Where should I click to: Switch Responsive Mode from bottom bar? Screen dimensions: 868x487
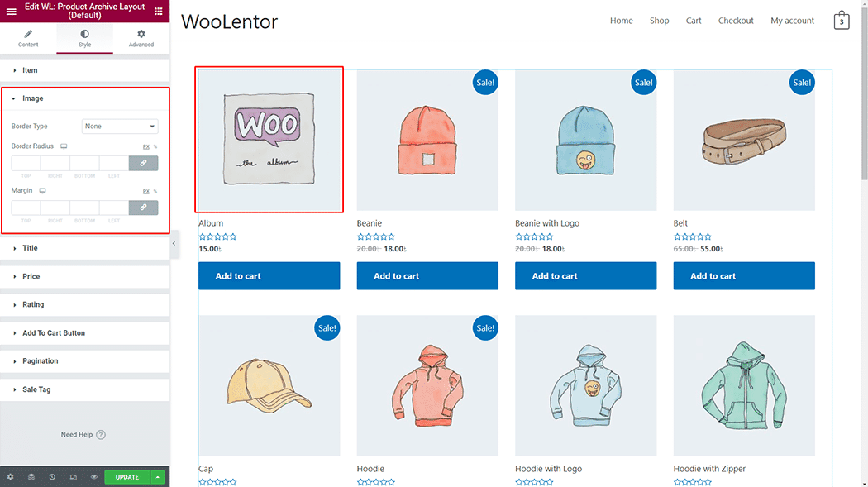[x=74, y=477]
